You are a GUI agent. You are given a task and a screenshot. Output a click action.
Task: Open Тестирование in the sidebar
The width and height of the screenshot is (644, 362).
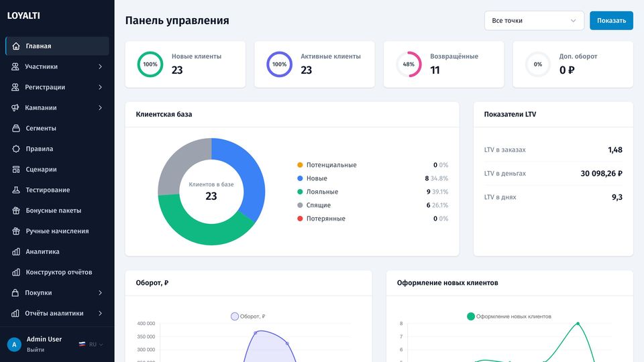tap(57, 190)
